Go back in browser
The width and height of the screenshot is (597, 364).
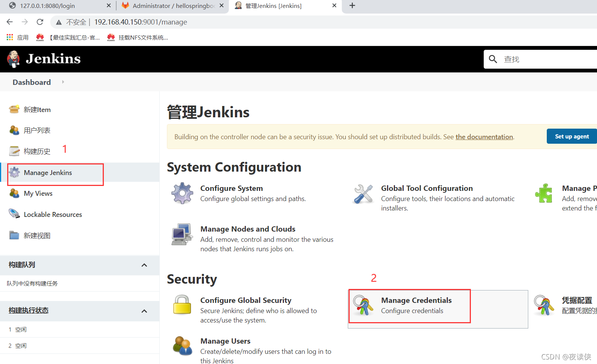(x=10, y=22)
